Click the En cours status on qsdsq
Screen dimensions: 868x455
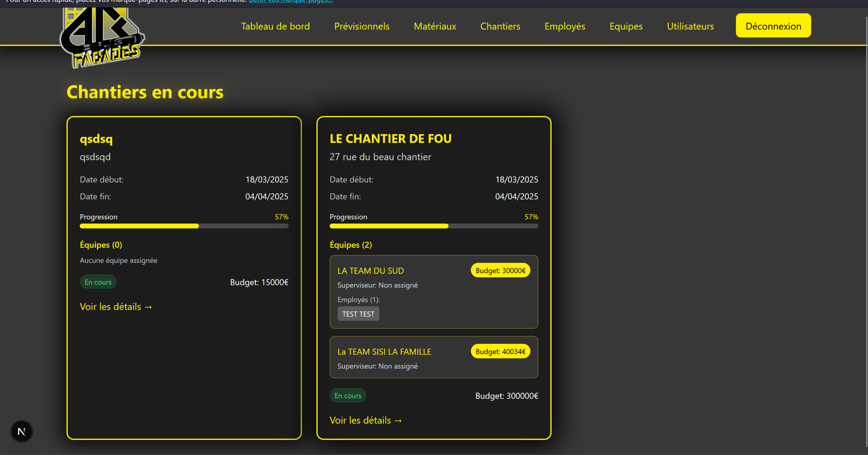(x=98, y=282)
